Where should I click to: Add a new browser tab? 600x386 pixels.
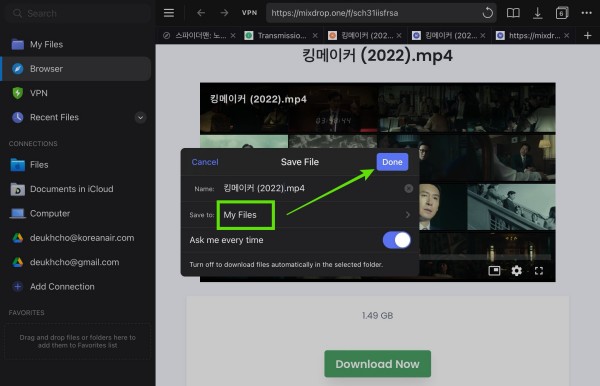587,36
